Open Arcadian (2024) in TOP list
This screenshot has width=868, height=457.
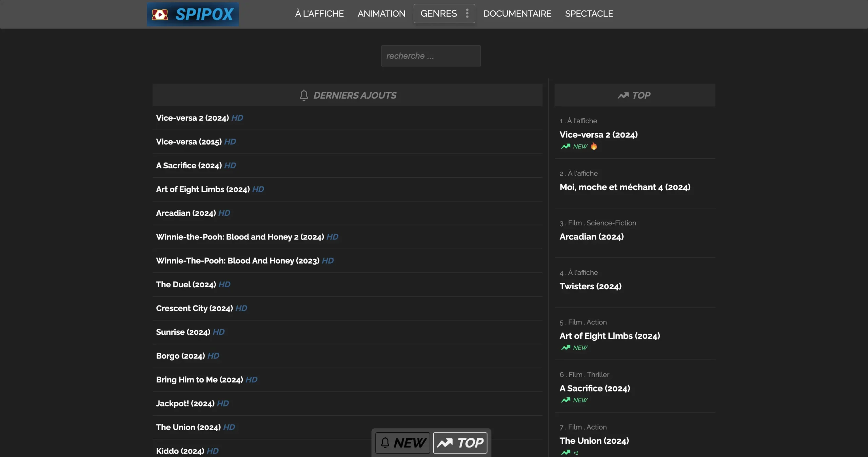(591, 236)
